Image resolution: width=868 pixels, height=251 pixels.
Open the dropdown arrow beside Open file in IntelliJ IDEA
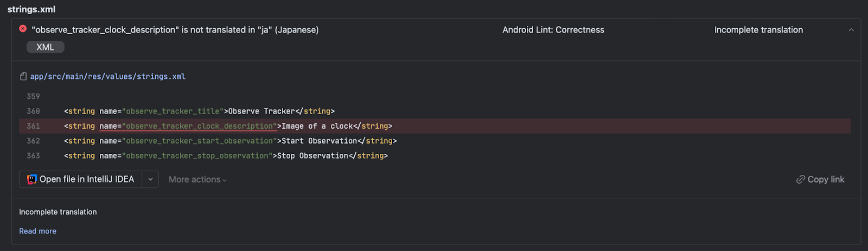click(x=150, y=179)
